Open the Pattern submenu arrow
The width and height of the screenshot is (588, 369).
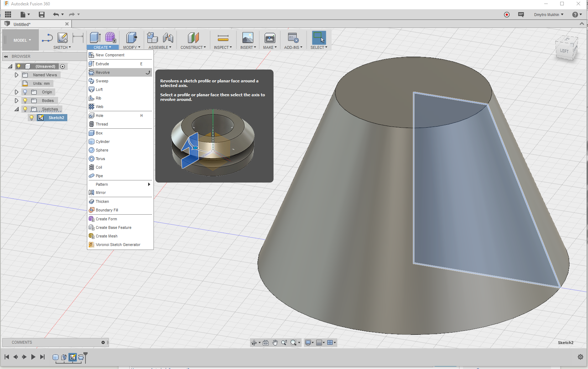pyautogui.click(x=149, y=184)
